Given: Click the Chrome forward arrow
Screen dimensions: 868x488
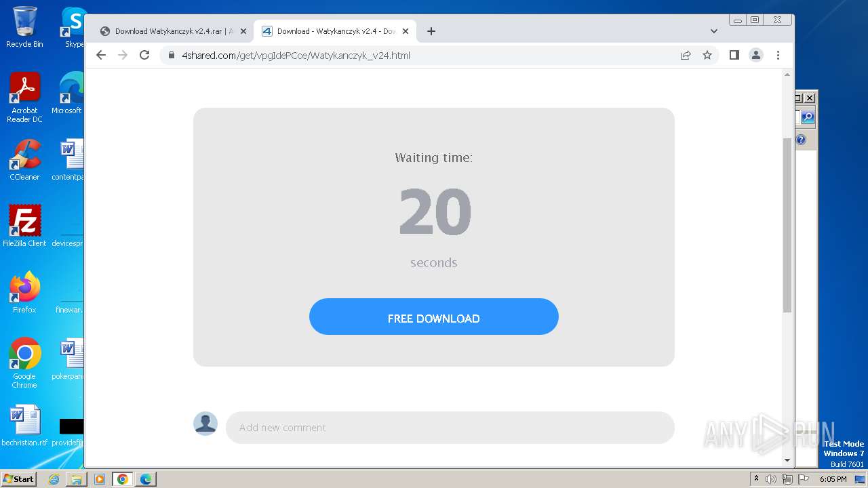Looking at the screenshot, I should coord(123,55).
